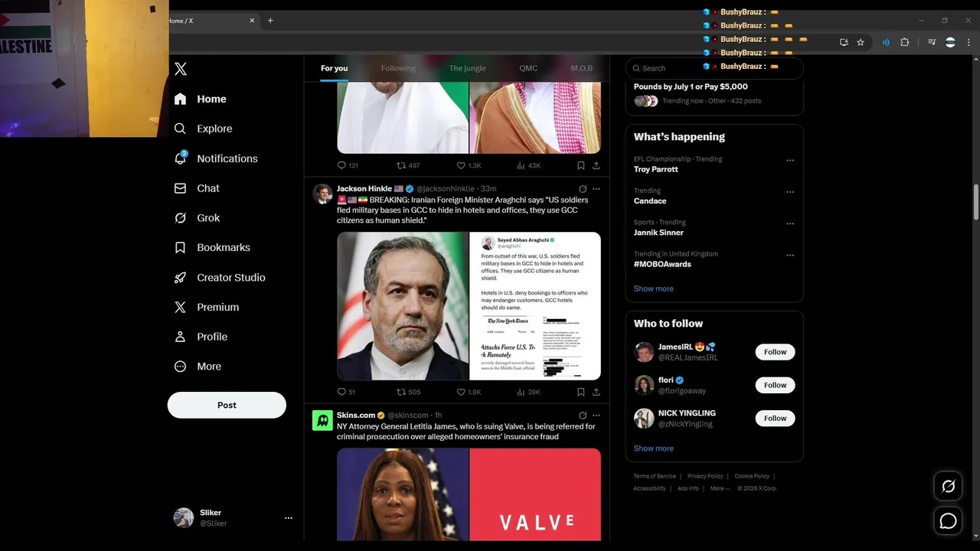Click the Search input field
The height and width of the screenshot is (551, 980).
tap(714, 68)
